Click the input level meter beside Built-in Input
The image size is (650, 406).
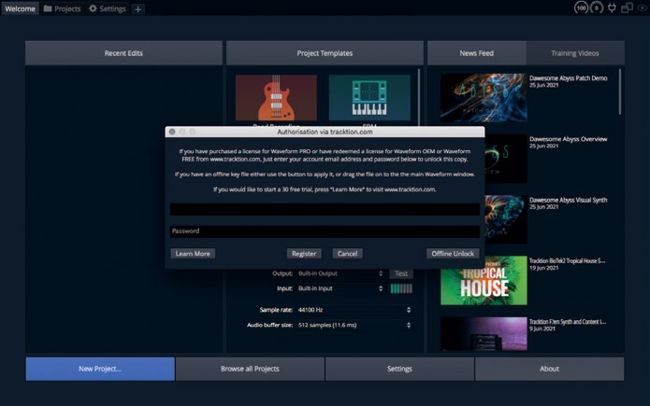click(x=401, y=289)
